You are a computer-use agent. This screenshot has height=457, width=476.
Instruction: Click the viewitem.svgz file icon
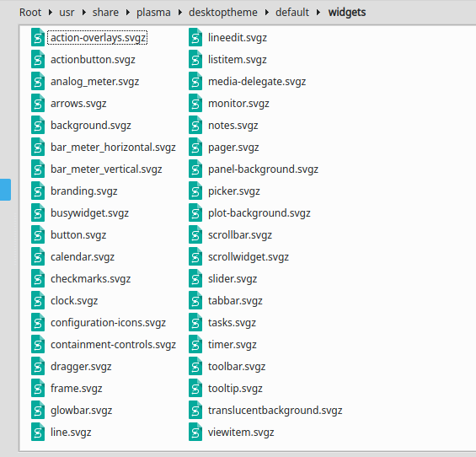pos(195,432)
